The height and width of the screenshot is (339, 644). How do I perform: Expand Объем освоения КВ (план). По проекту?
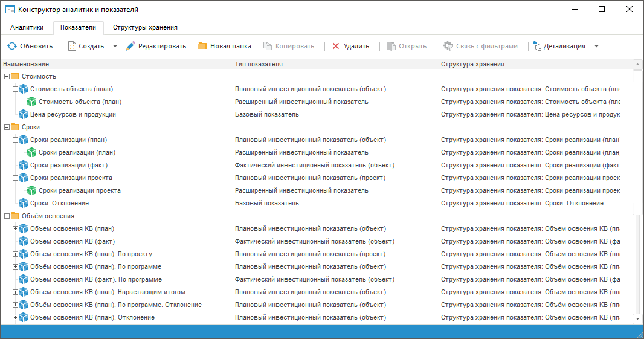coord(16,254)
